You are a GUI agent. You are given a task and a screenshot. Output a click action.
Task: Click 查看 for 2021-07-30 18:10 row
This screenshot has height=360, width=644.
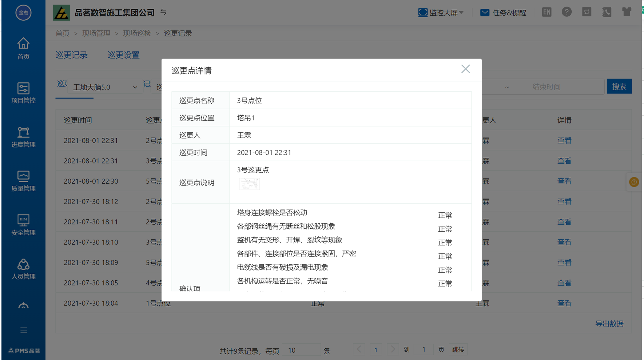pyautogui.click(x=564, y=242)
